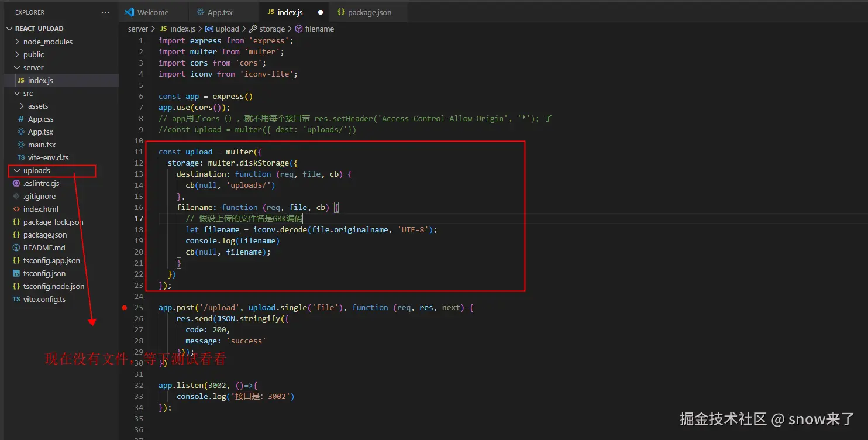868x440 pixels.
Task: Collapse the uploads folder
Action: point(17,170)
